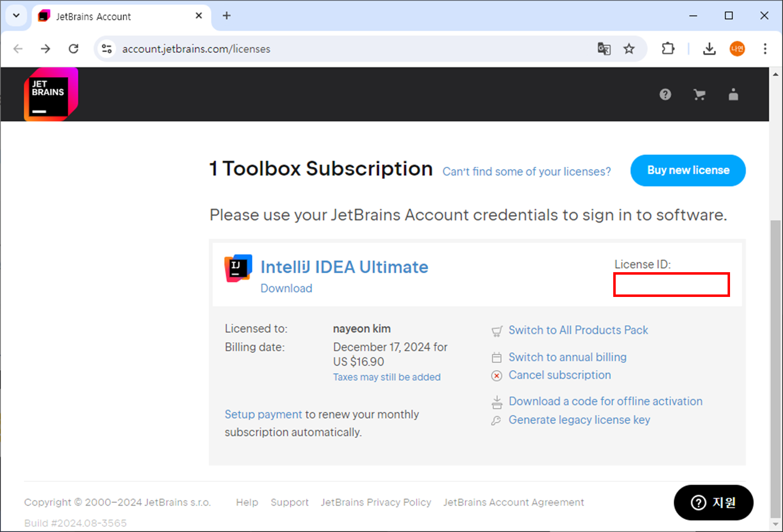Click Switch to annual billing
This screenshot has width=783, height=532.
568,357
